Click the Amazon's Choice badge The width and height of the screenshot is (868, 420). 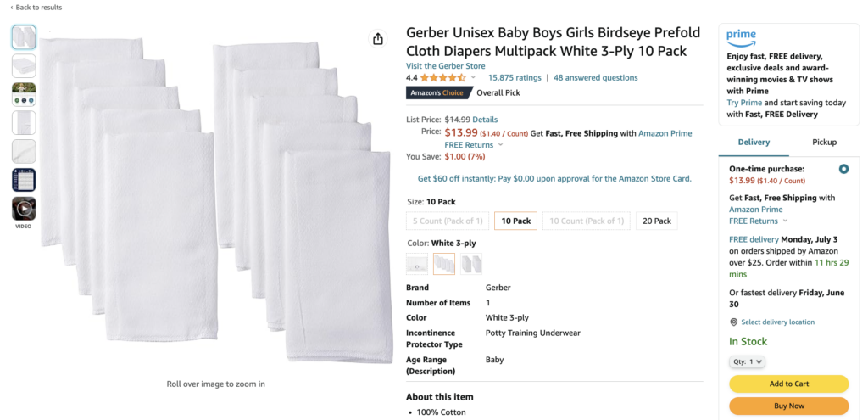437,92
